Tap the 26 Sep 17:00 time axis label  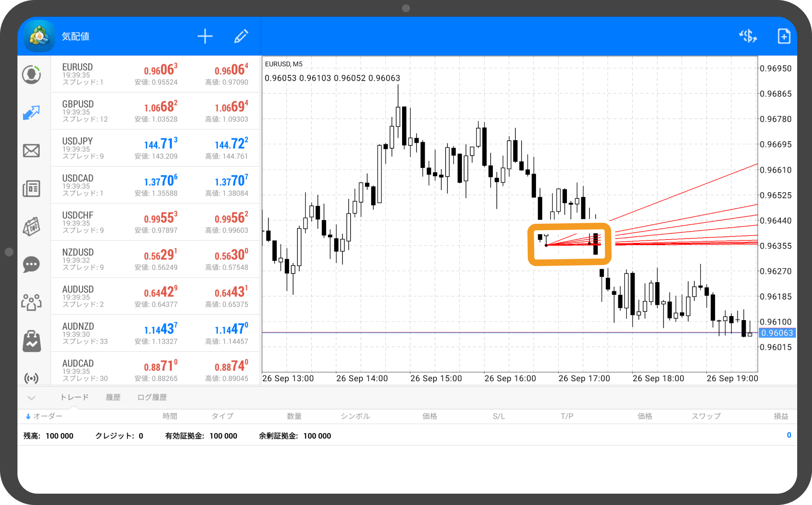584,379
